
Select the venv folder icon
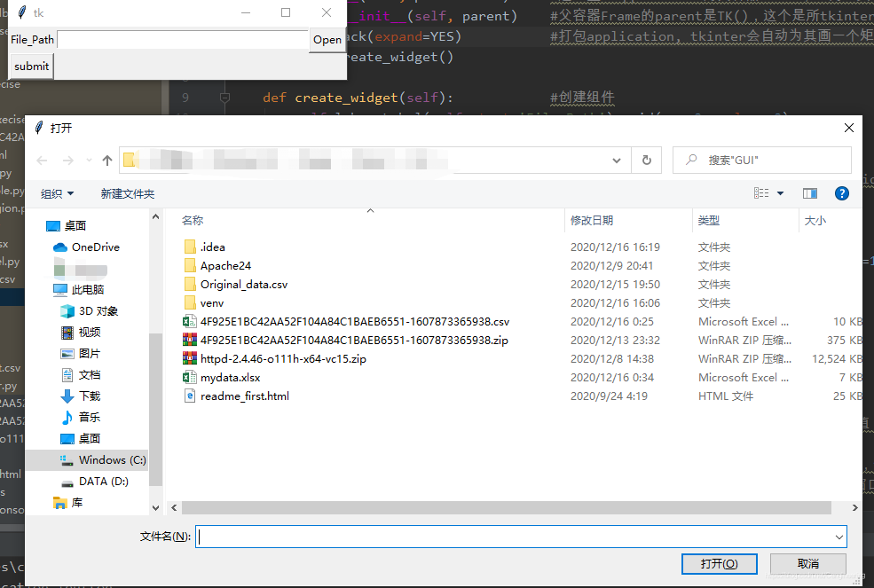[190, 302]
